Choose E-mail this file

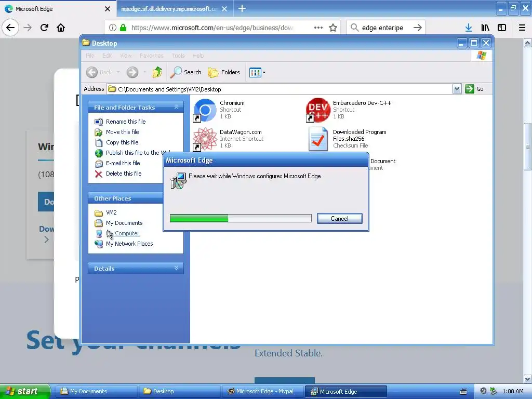click(123, 163)
